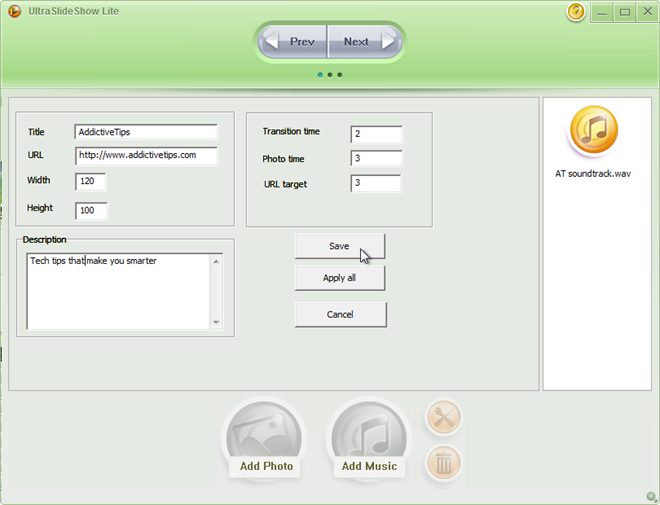
Task: Go to the previous step with Prev
Action: click(x=293, y=42)
